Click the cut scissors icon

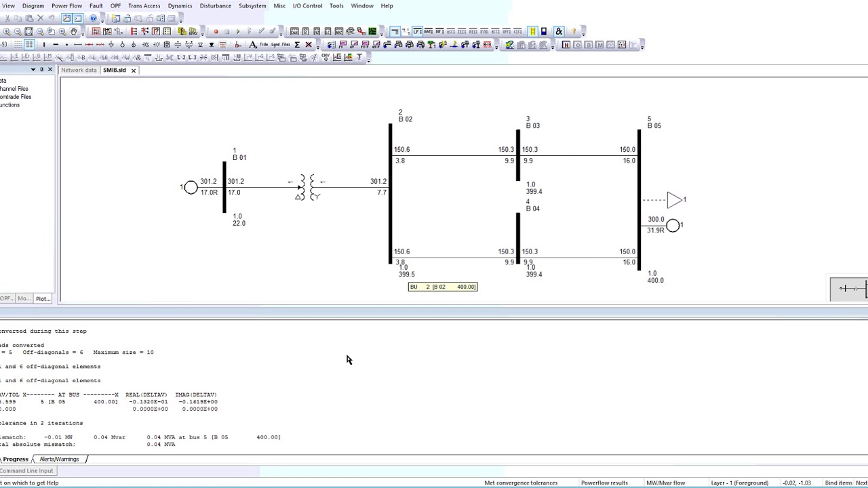pyautogui.click(x=7, y=18)
